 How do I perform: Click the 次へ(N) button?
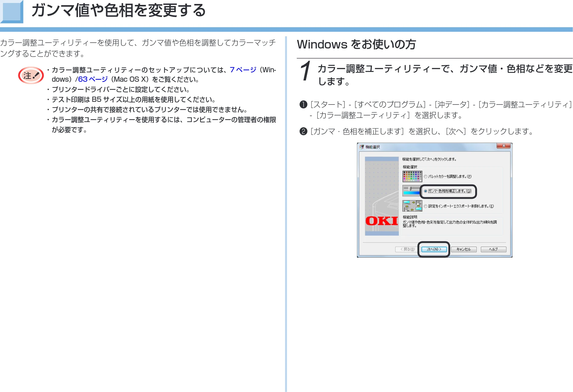click(434, 249)
